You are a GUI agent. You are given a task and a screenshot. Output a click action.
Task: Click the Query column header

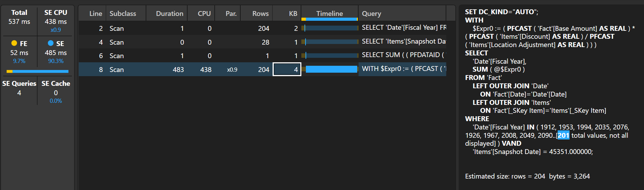[x=371, y=13]
